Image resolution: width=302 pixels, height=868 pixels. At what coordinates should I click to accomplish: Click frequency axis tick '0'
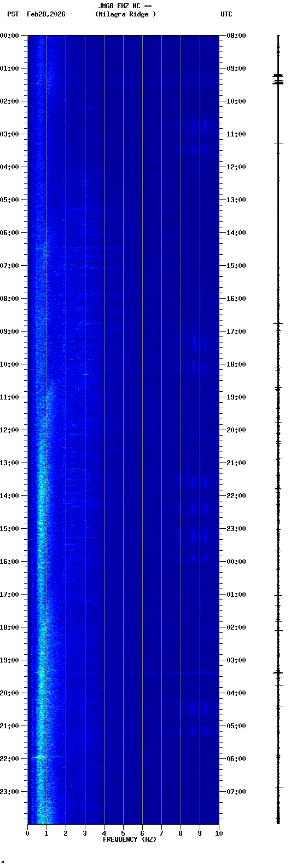[27, 833]
